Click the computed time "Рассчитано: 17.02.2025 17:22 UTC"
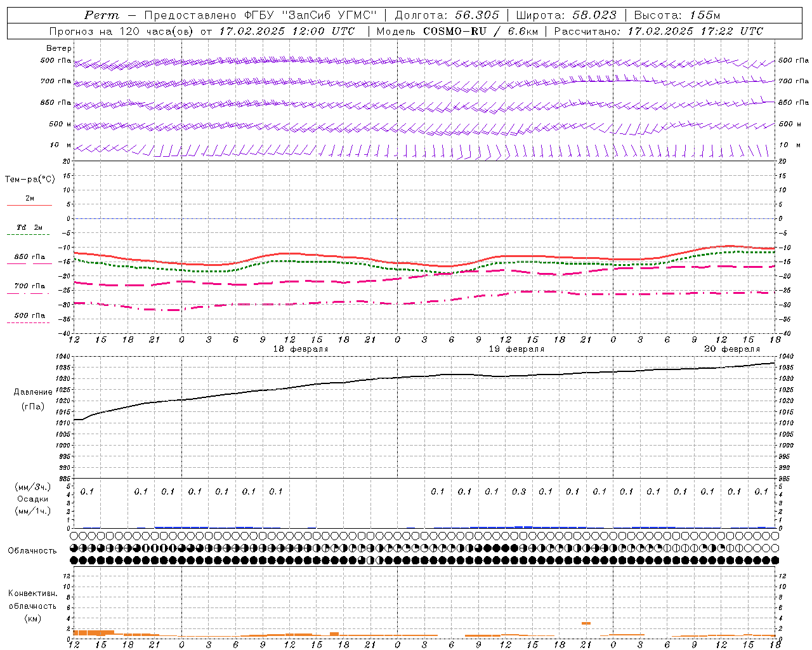Image resolution: width=812 pixels, height=650 pixels. [658, 31]
